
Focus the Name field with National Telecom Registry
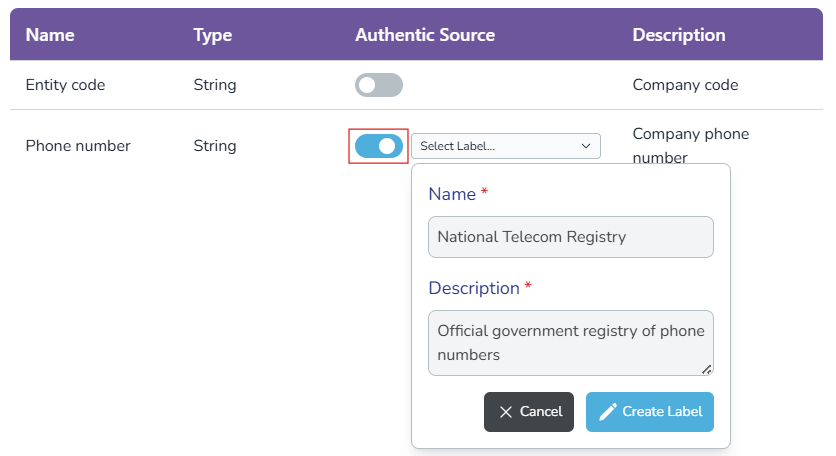[570, 237]
